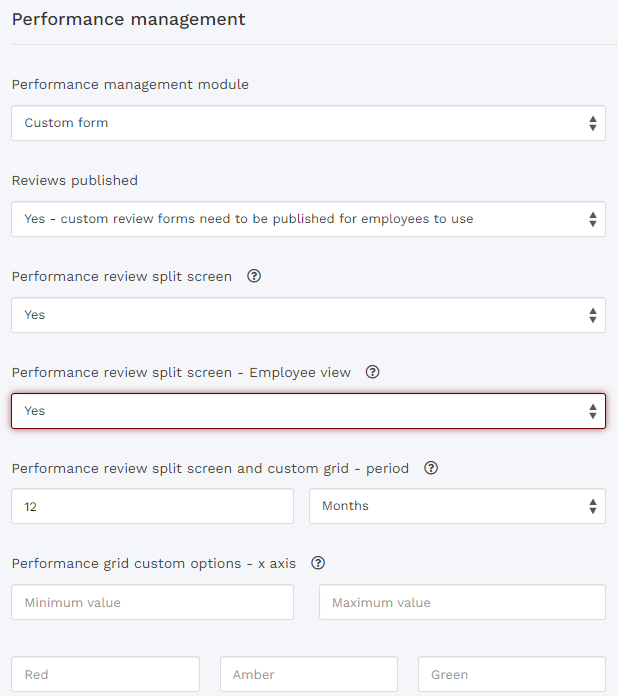Open the Months period unit dropdown
Screen dimensions: 618x696
pos(457,506)
